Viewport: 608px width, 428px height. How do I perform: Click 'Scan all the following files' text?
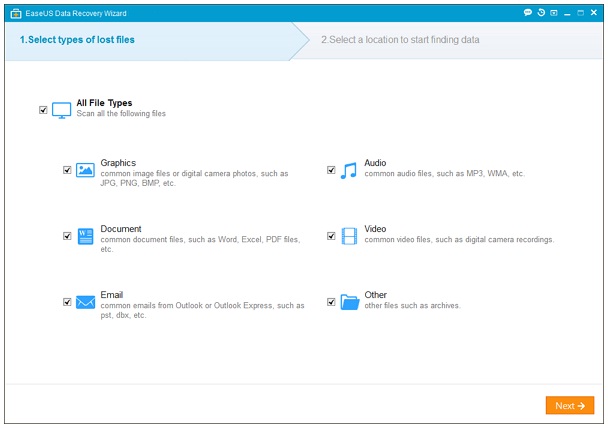(121, 114)
